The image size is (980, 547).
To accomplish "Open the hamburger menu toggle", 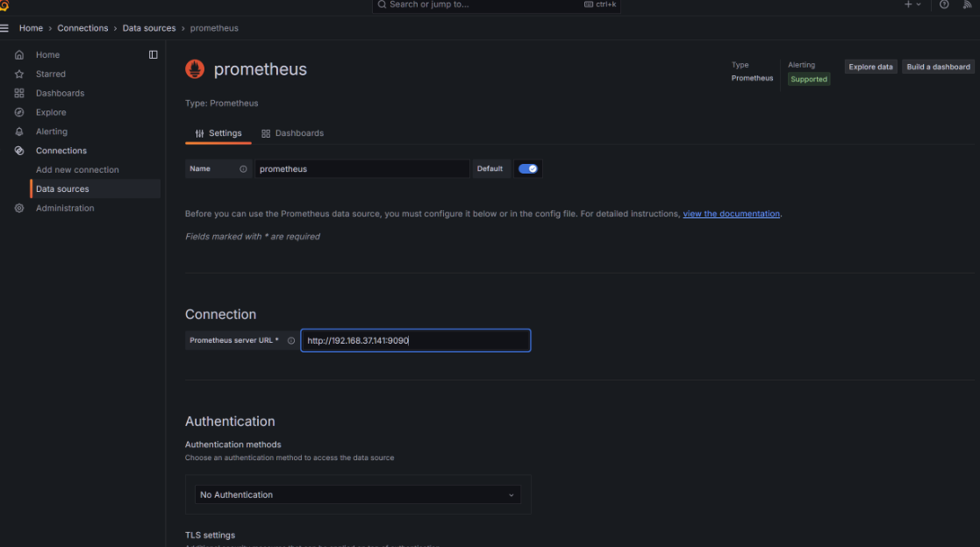I will click(4, 28).
